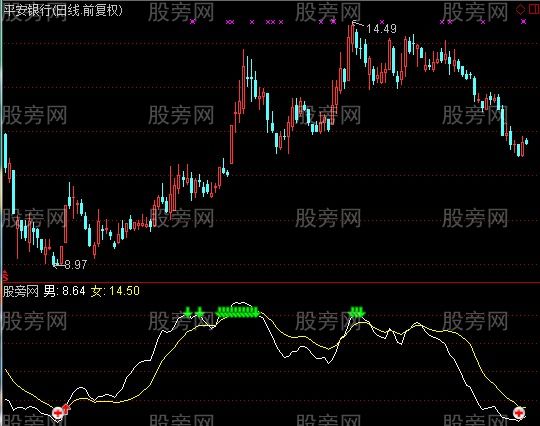Click the red cross marker beside red up arrow

(58, 412)
